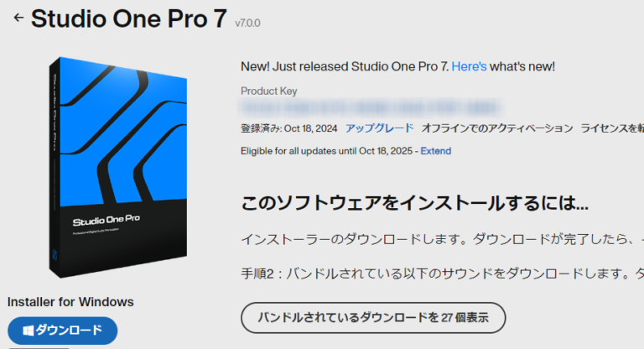Click the Windows logo inside the download button
The height and width of the screenshot is (349, 644).
click(x=28, y=331)
